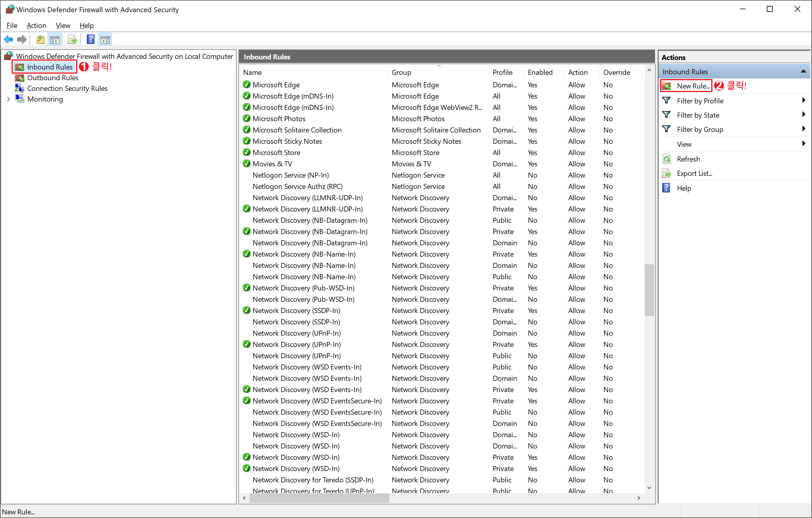Click the vertical scrollbar thumb in rules list

[649, 290]
